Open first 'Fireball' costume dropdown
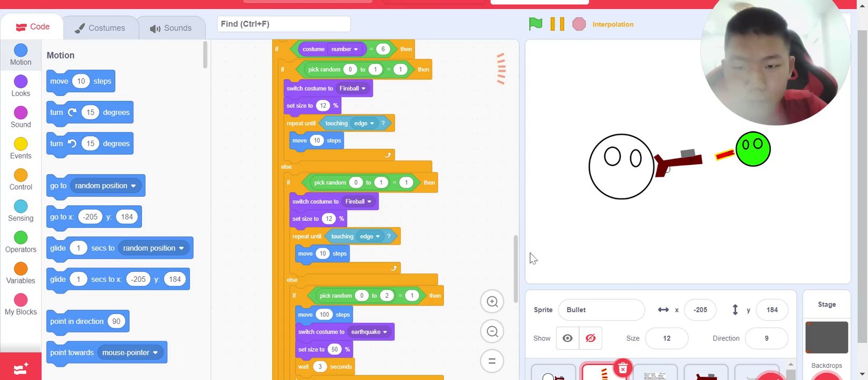868x380 pixels. pyautogui.click(x=352, y=89)
